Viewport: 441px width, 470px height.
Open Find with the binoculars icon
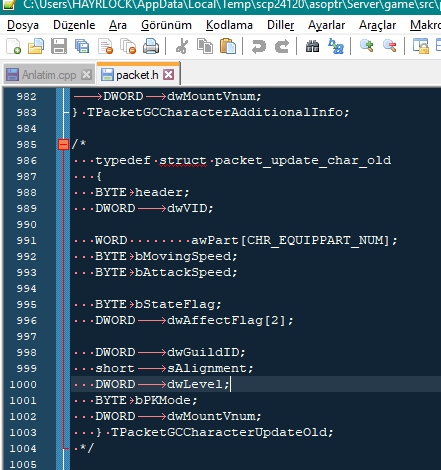pos(313,46)
